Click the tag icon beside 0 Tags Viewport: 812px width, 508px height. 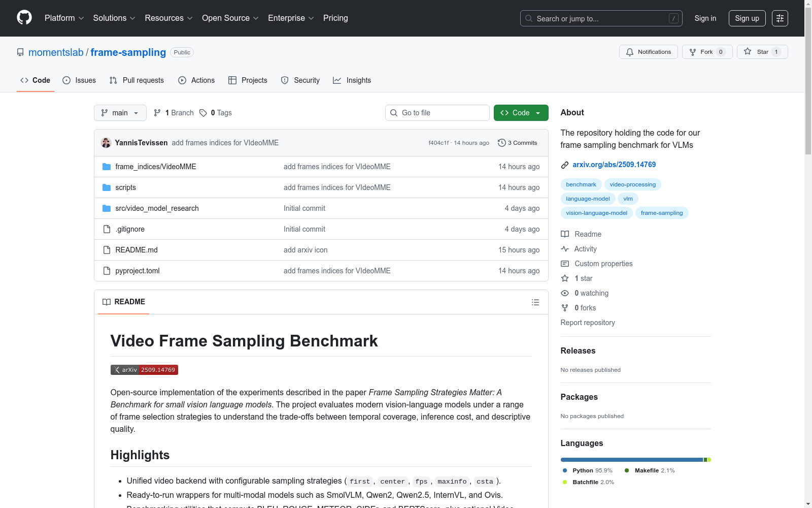[x=203, y=113]
